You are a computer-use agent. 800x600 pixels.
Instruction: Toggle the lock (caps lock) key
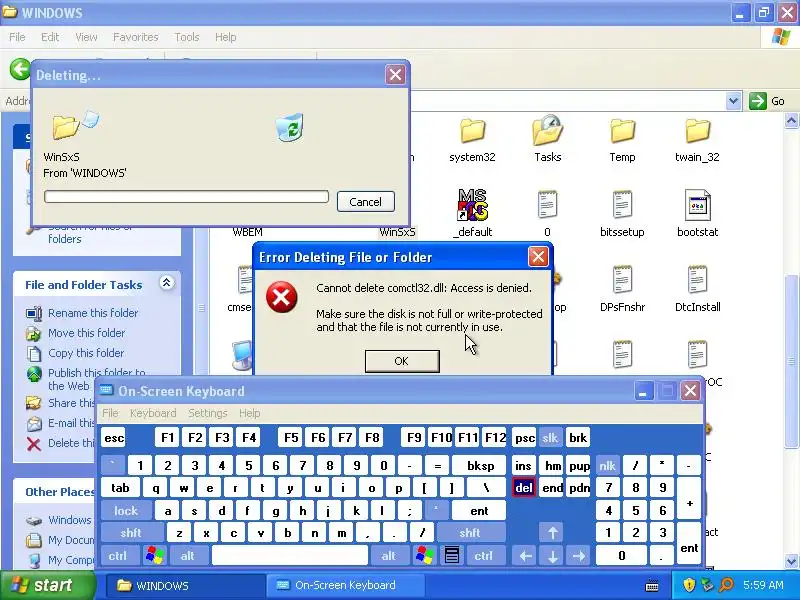126,510
